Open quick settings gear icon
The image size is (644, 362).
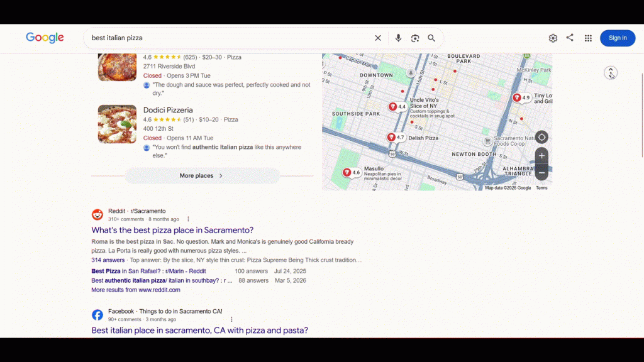[x=553, y=38]
